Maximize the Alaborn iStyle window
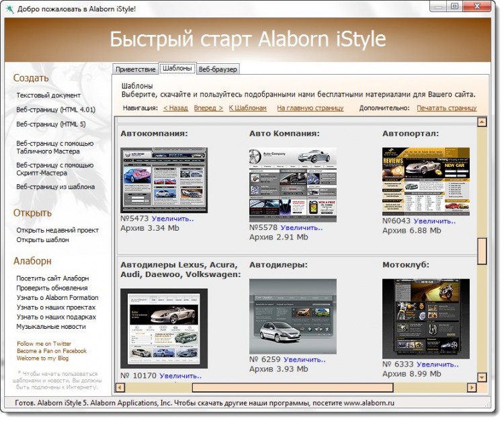 click(454, 6)
